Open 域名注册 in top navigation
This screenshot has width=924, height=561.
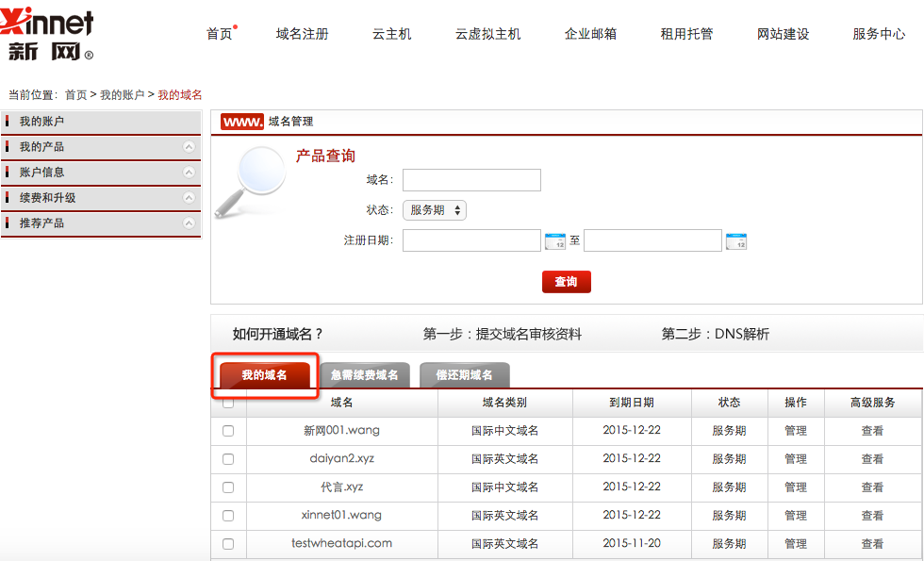[303, 34]
